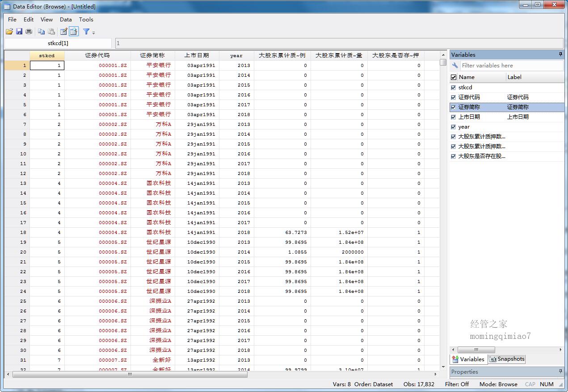Click the horizontal scrollbar of data grid
The height and width of the screenshot is (392, 568).
click(130, 374)
